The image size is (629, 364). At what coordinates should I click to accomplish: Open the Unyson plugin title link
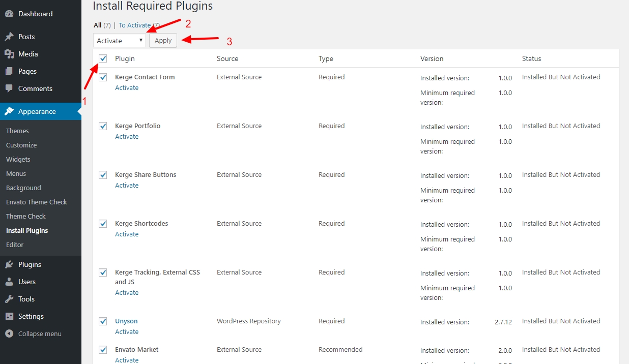click(x=126, y=321)
